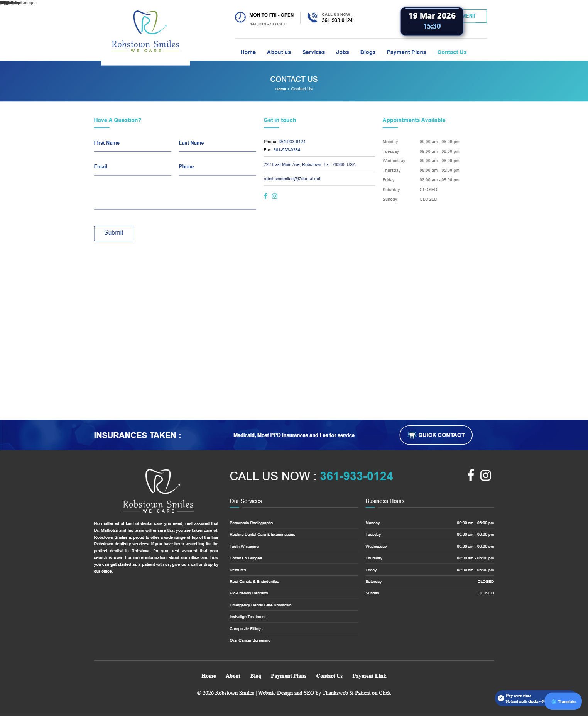This screenshot has width=588, height=716.
Task: Click the Thanksweb credit link
Action: pyautogui.click(x=335, y=693)
